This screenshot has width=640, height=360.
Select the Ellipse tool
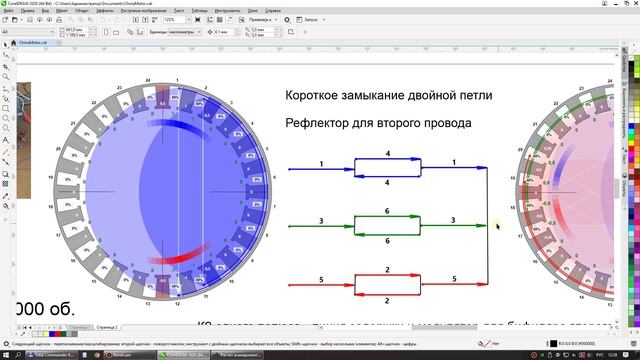click(6, 118)
